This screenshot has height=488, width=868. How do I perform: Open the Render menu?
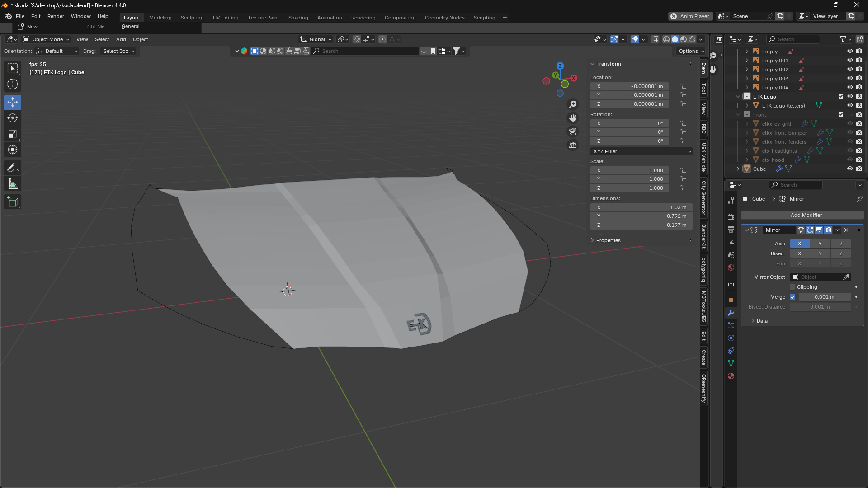click(56, 16)
